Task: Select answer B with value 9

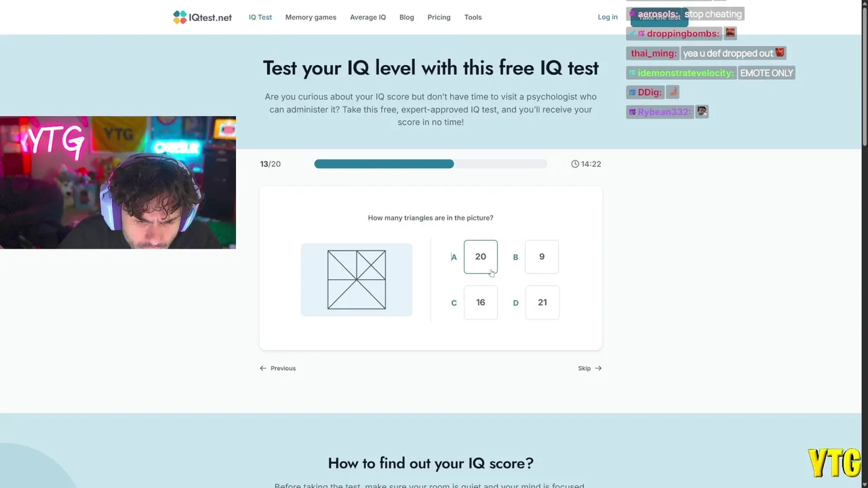Action: tap(542, 257)
